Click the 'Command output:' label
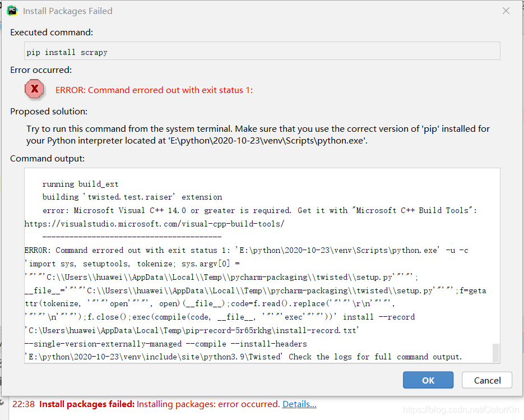Screen dimensions: 524x420 (48, 158)
